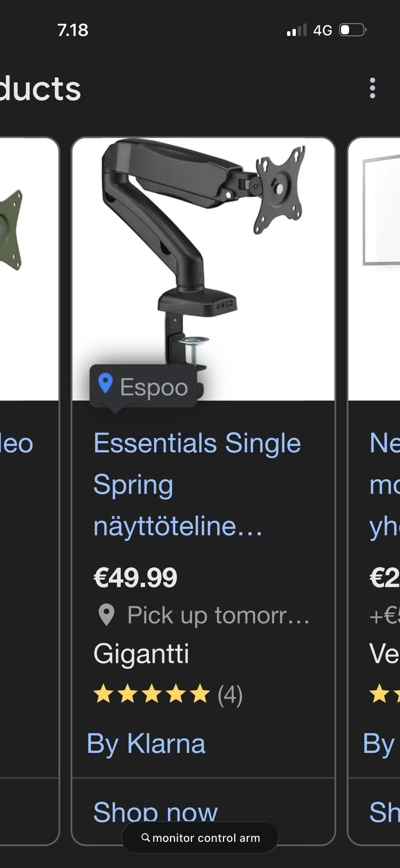The width and height of the screenshot is (400, 868).
Task: Tap the Gigantti seller name
Action: pos(141,653)
